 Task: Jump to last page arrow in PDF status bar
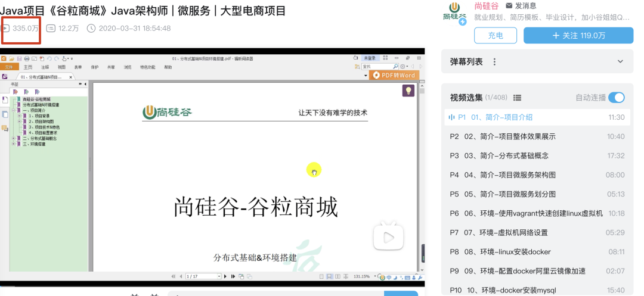point(233,276)
